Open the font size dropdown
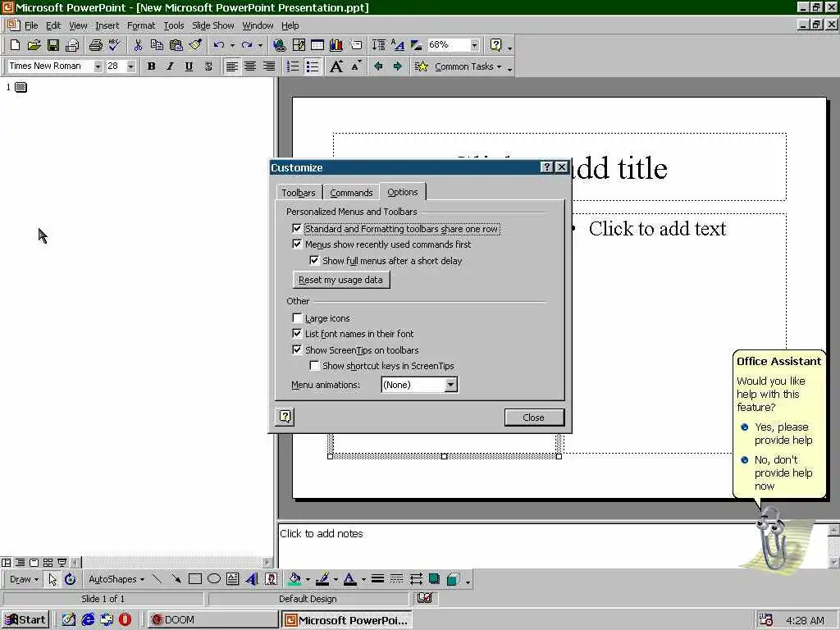 pyautogui.click(x=130, y=66)
